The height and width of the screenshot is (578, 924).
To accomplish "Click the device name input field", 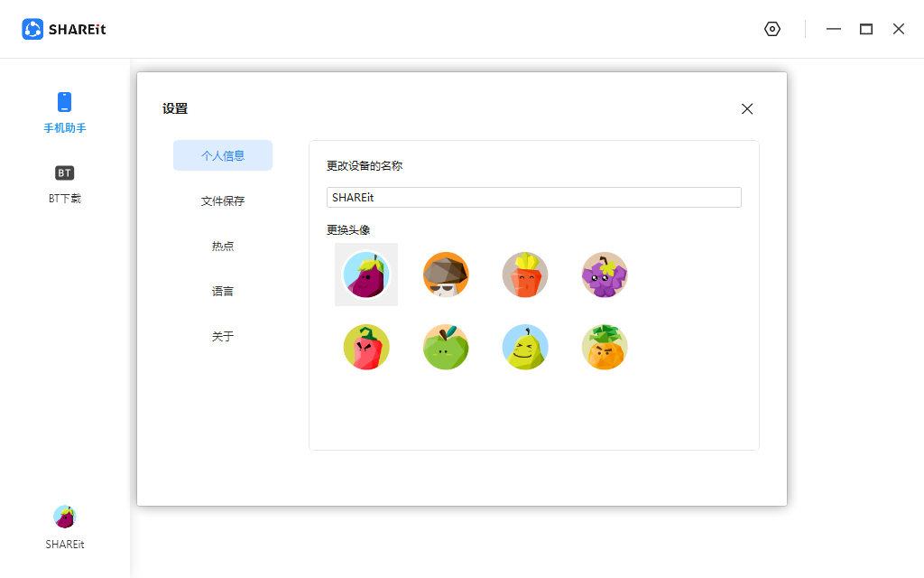I will [x=534, y=198].
